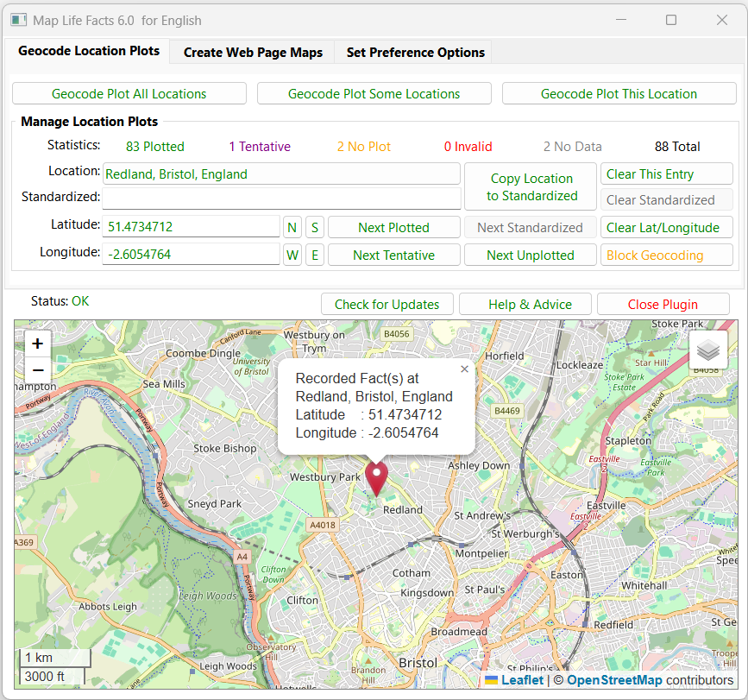748x700 pixels.
Task: Open the map layers control
Action: tap(707, 350)
